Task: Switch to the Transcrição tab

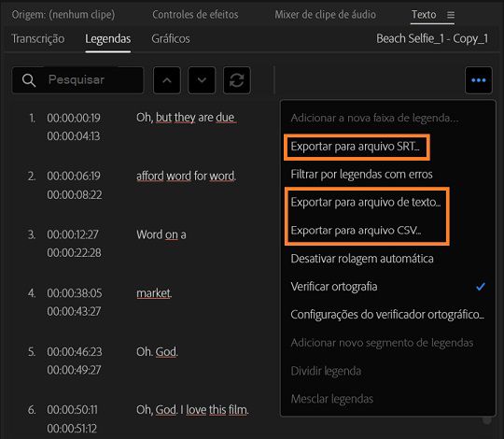Action: point(38,38)
